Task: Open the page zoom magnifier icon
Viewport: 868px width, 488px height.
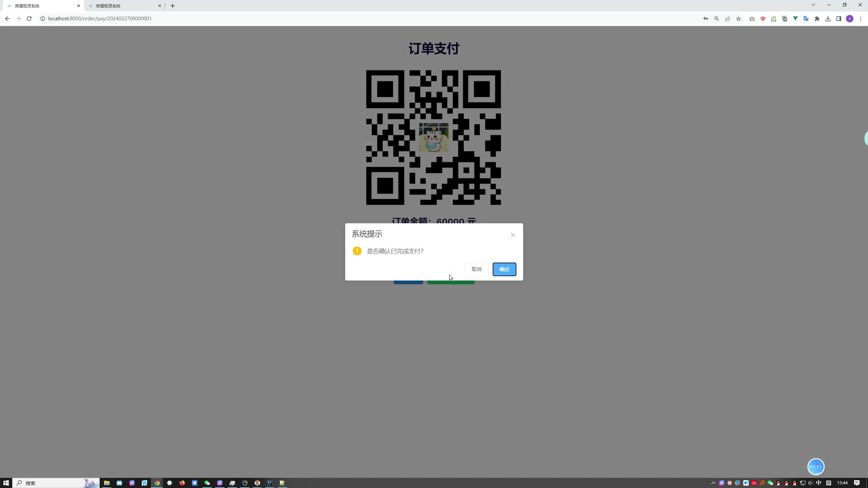Action: pos(717,19)
